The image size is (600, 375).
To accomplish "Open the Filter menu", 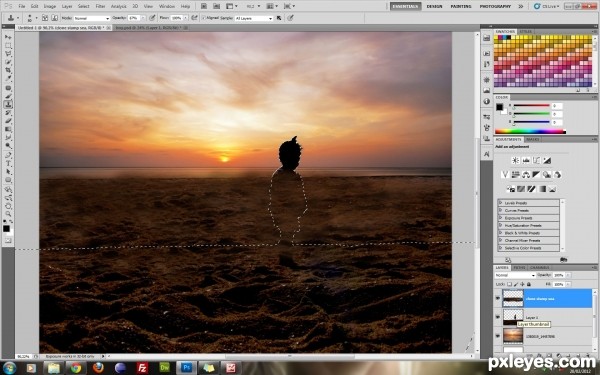I will click(x=100, y=7).
